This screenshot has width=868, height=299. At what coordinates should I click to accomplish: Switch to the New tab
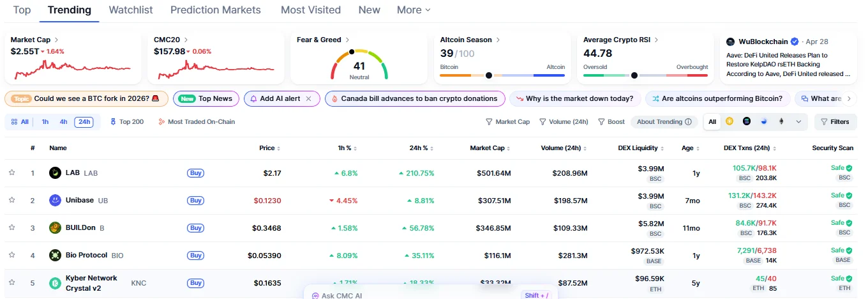[x=370, y=10]
